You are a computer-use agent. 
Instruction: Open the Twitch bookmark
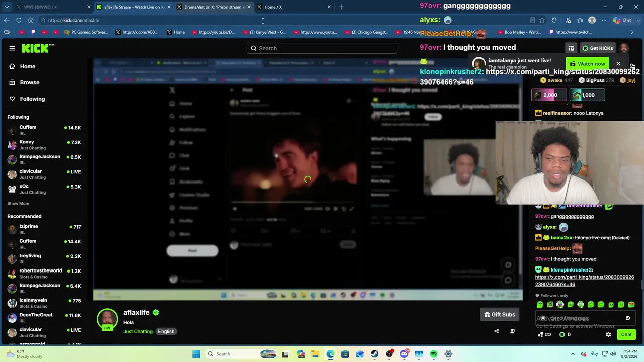coord(570,32)
